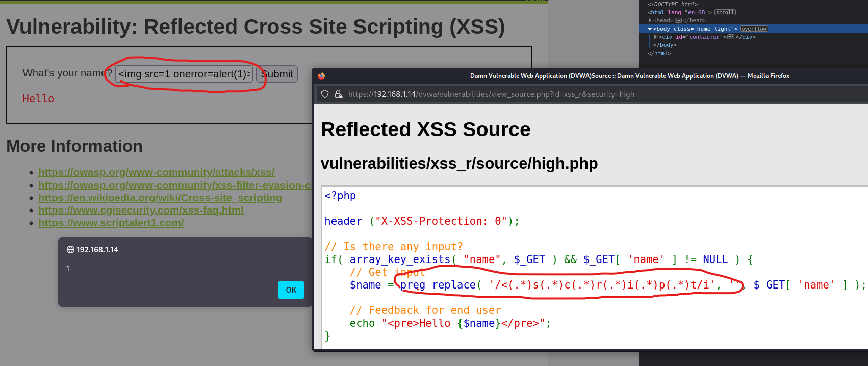Click the '// Feedback for end user' comment

click(425, 310)
